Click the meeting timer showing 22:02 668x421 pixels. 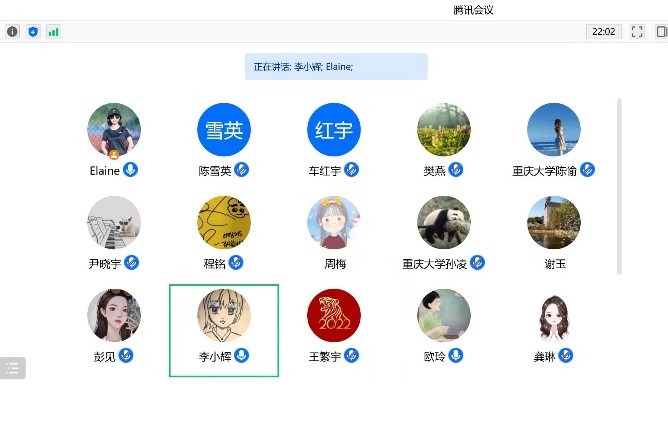tap(604, 32)
